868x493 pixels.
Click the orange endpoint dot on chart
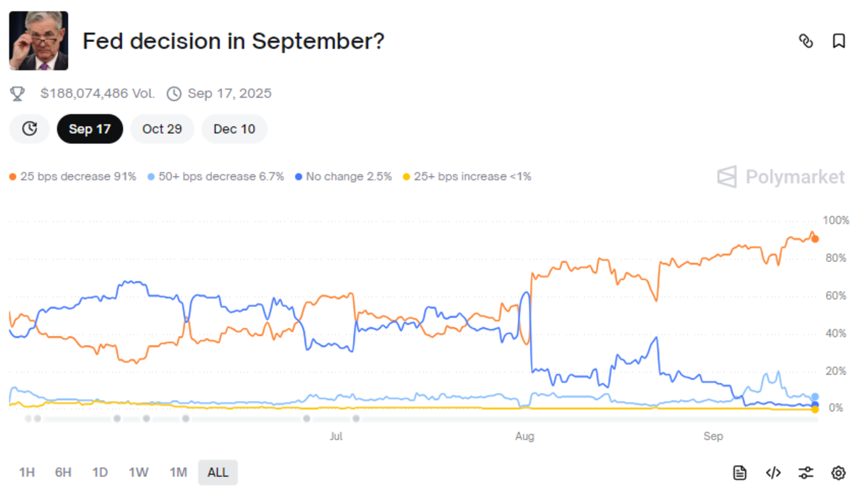pos(815,239)
